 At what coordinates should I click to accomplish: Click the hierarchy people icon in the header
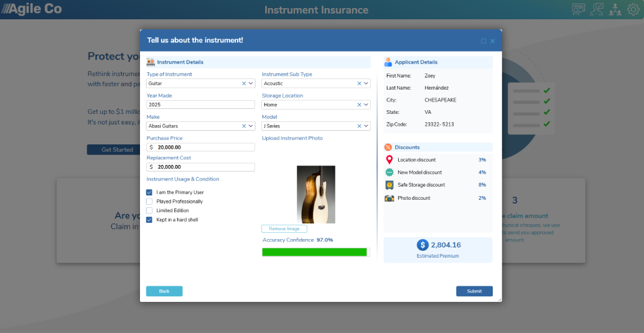pos(615,9)
